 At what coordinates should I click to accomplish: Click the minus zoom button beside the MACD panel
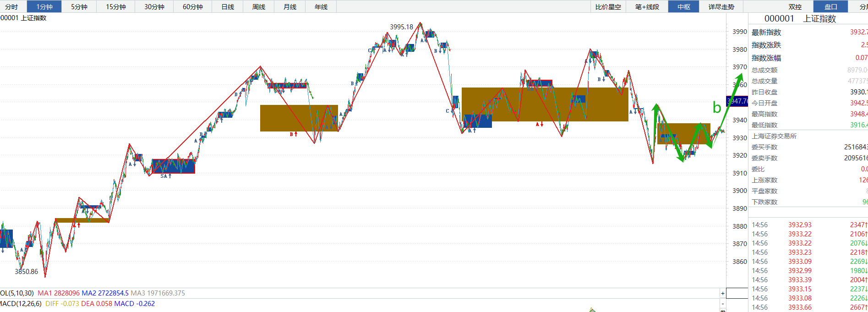[x=723, y=304]
